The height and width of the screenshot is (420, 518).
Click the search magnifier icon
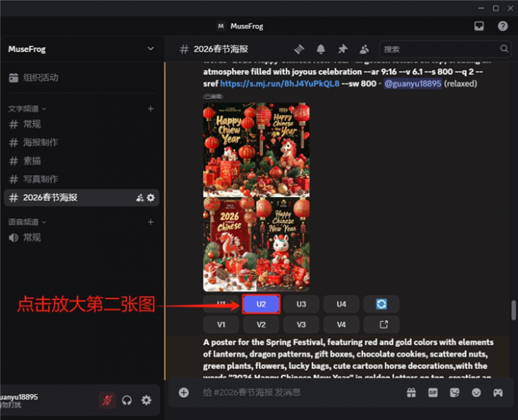point(504,49)
